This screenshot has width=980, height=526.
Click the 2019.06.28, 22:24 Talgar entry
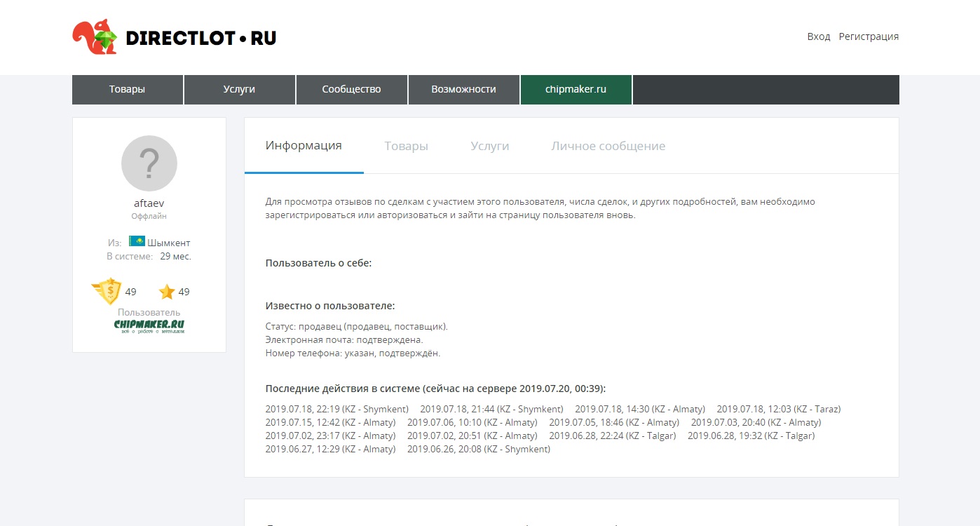613,436
